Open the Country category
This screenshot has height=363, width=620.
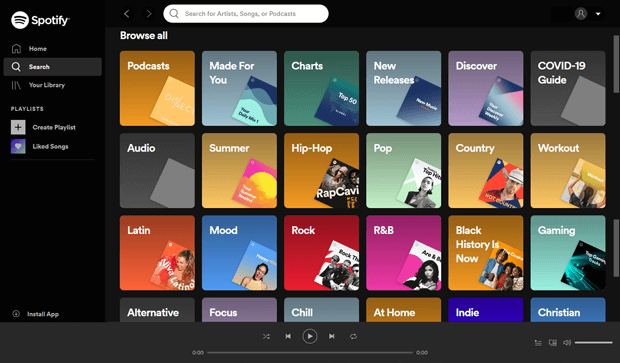point(486,170)
